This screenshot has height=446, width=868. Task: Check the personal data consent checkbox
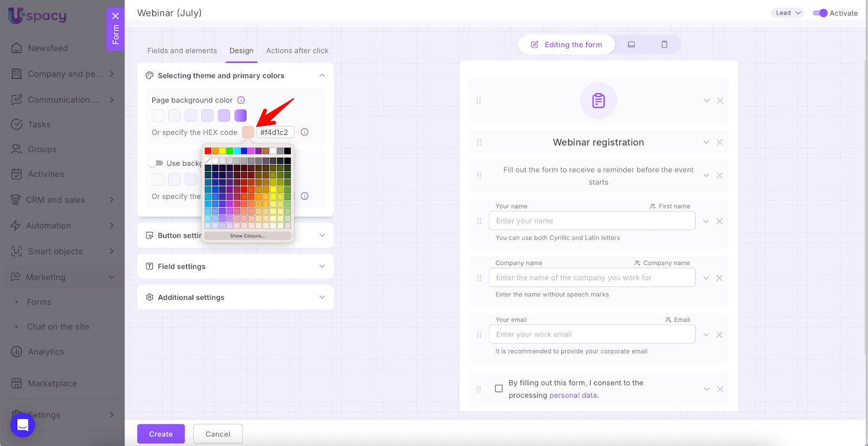click(499, 389)
